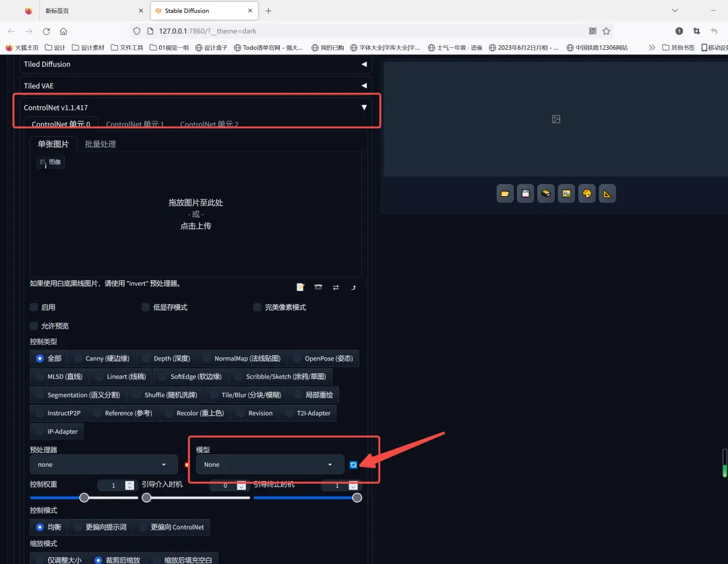Adjust the 控制权重 slider handle
728x564 pixels.
(84, 497)
